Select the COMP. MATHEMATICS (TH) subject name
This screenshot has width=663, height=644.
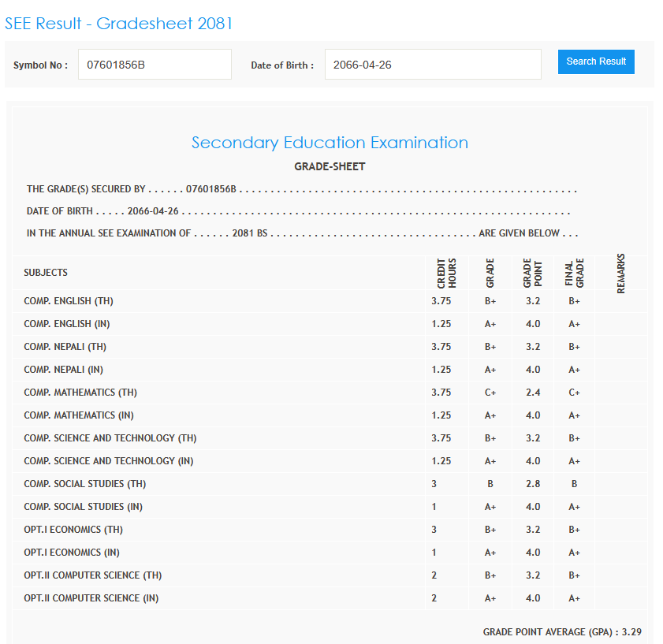pos(81,393)
